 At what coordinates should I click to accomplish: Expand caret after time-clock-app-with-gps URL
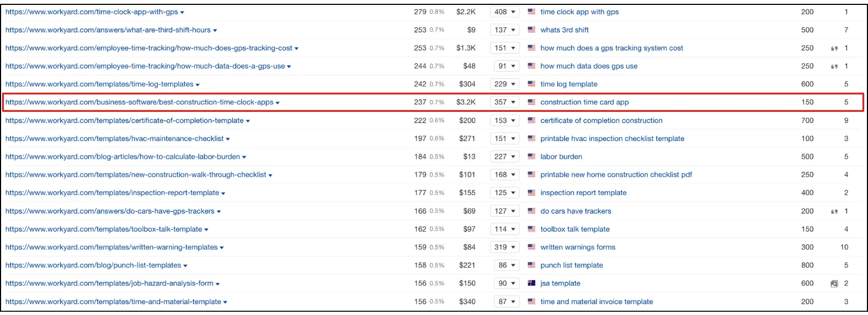coord(182,12)
